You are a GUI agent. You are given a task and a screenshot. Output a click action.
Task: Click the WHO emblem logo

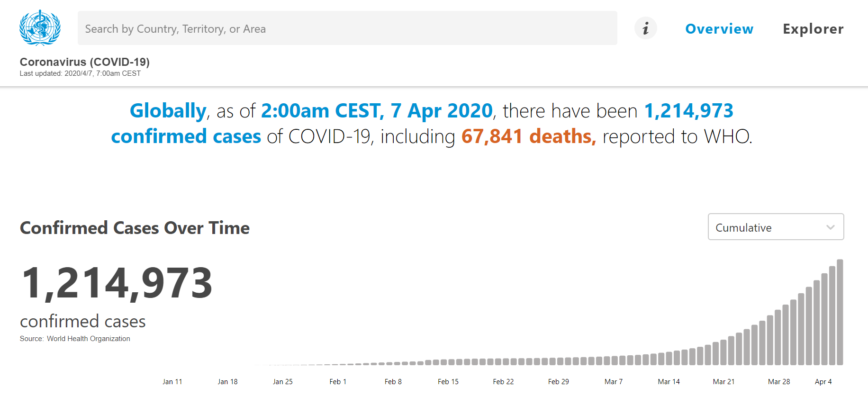pos(40,27)
